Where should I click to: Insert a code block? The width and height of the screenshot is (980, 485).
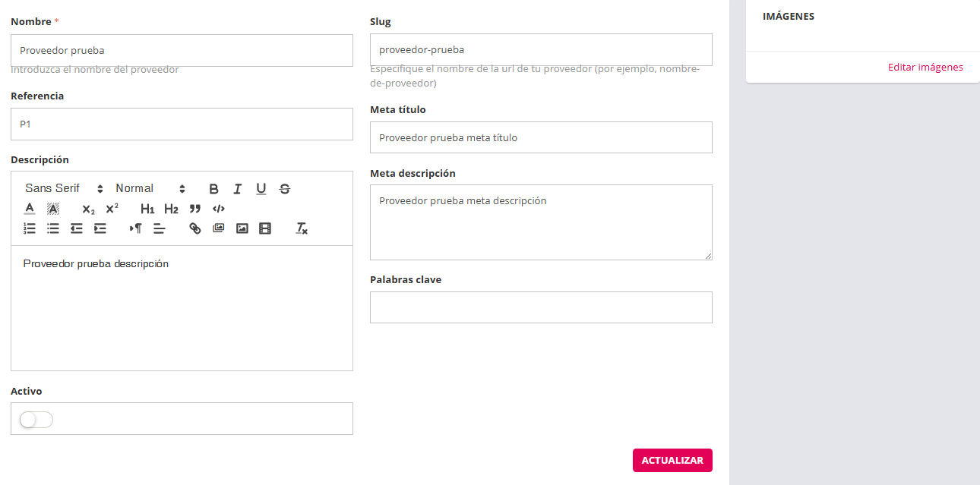(x=219, y=209)
